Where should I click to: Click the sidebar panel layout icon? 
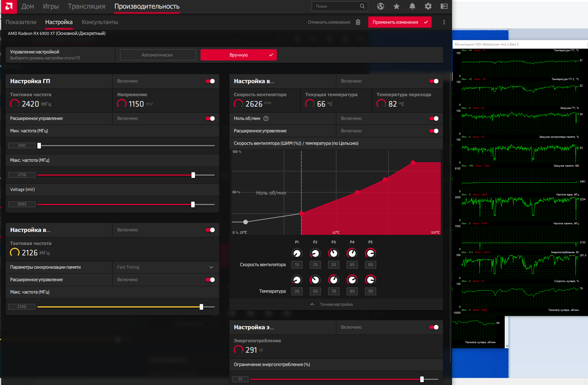coord(444,6)
